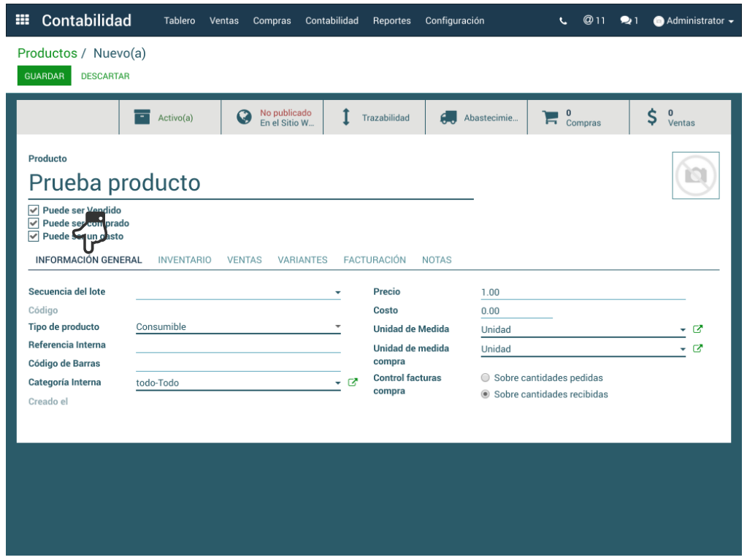
Task: Expand the Secuencia del lote dropdown
Action: tap(337, 293)
